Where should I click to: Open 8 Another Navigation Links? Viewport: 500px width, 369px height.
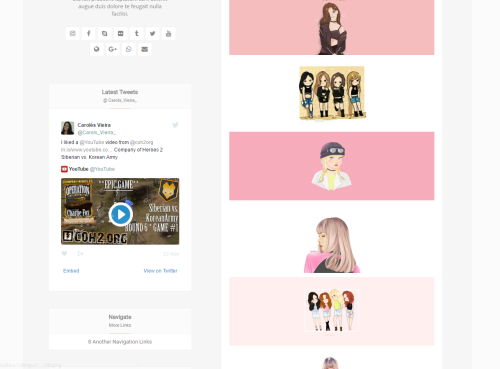(120, 342)
